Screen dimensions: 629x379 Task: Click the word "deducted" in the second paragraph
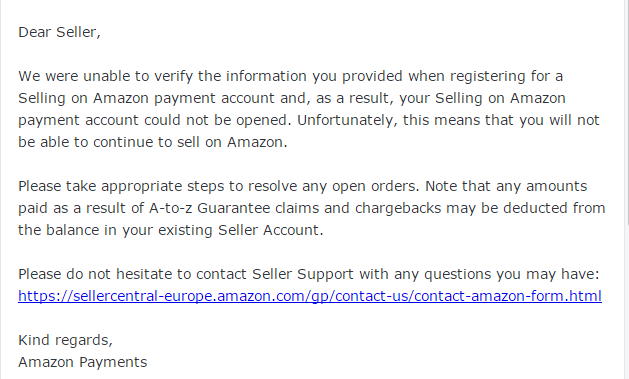[x=535, y=208]
